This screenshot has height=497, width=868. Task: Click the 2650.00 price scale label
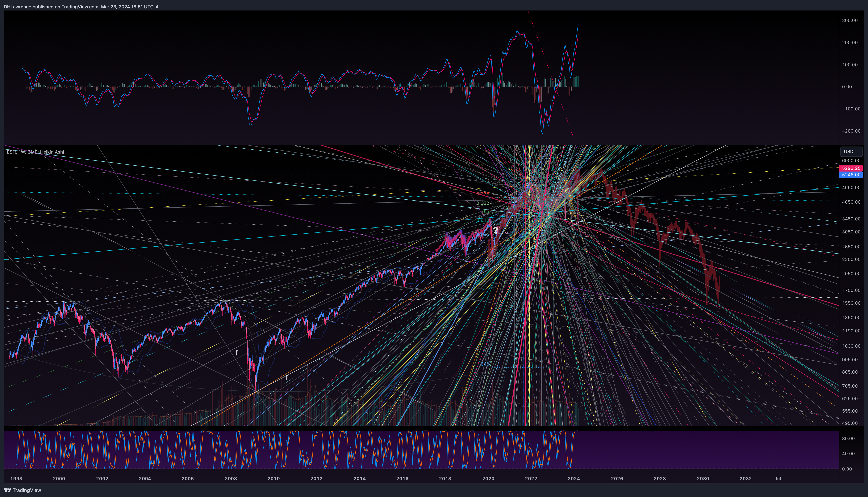(x=851, y=247)
